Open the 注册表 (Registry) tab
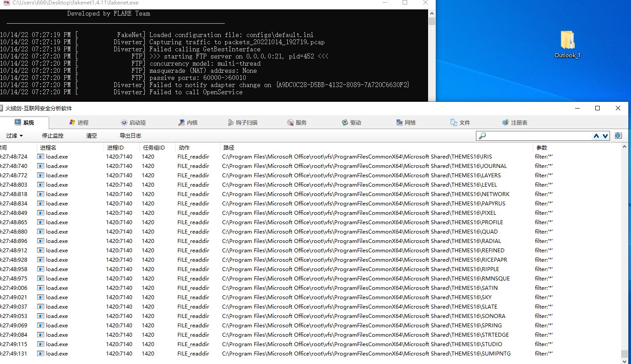This screenshot has width=631, height=364. [x=515, y=123]
